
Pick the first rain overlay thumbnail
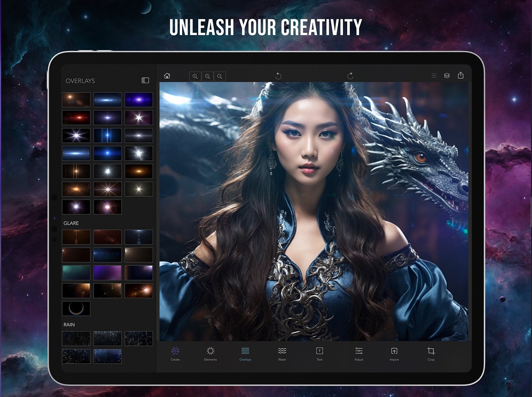click(76, 339)
